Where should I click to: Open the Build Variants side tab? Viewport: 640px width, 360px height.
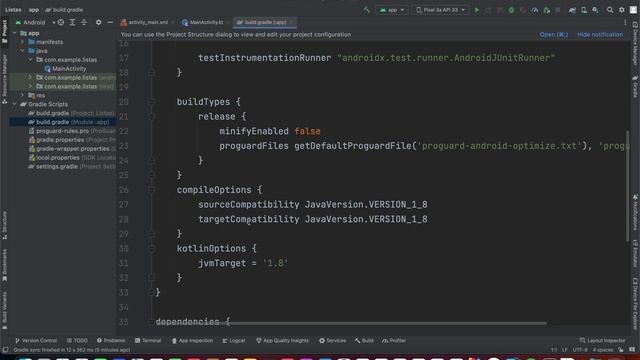tap(4, 310)
